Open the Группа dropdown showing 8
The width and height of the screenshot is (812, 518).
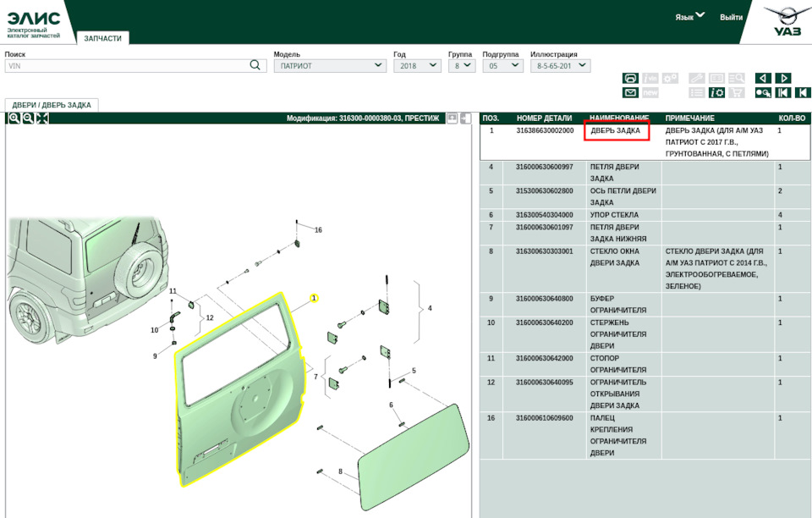coord(462,66)
